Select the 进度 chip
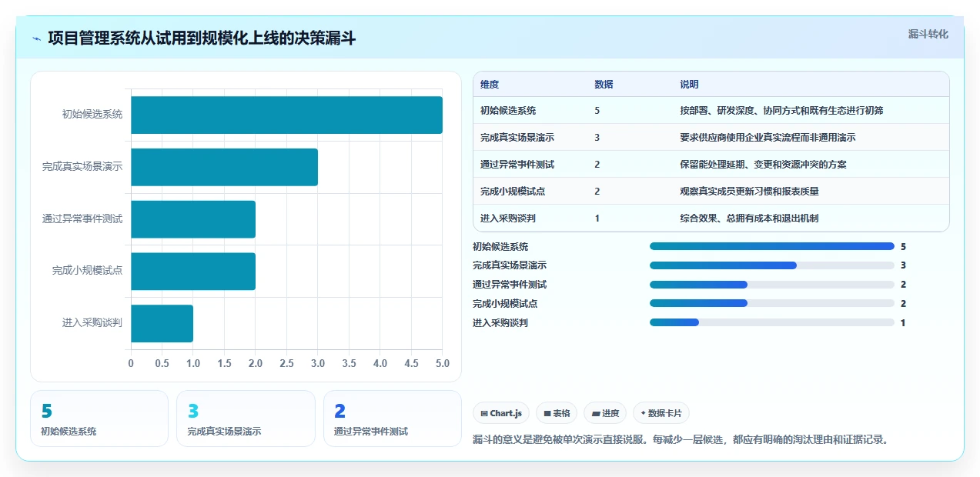The height and width of the screenshot is (477, 980). point(605,413)
